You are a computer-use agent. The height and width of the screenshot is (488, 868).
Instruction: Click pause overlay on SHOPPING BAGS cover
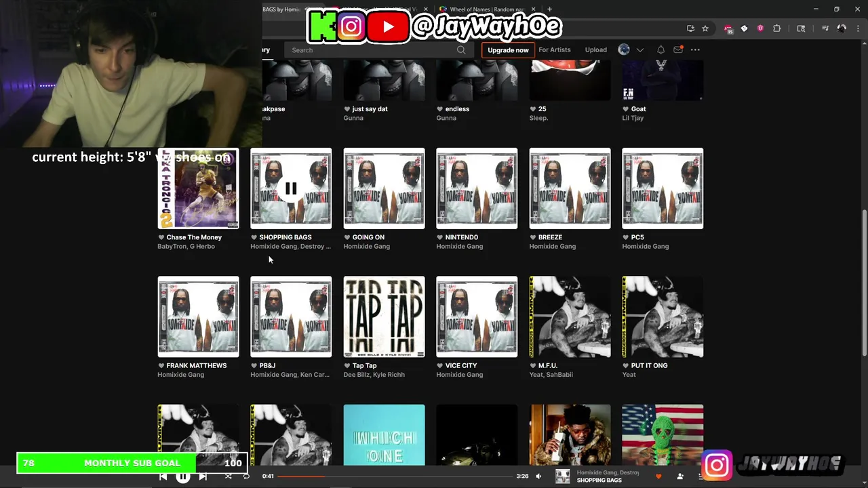(291, 188)
